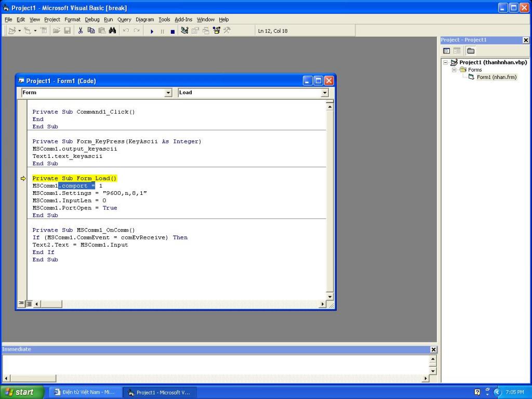Click the Open Project folder icon

[x=56, y=31]
